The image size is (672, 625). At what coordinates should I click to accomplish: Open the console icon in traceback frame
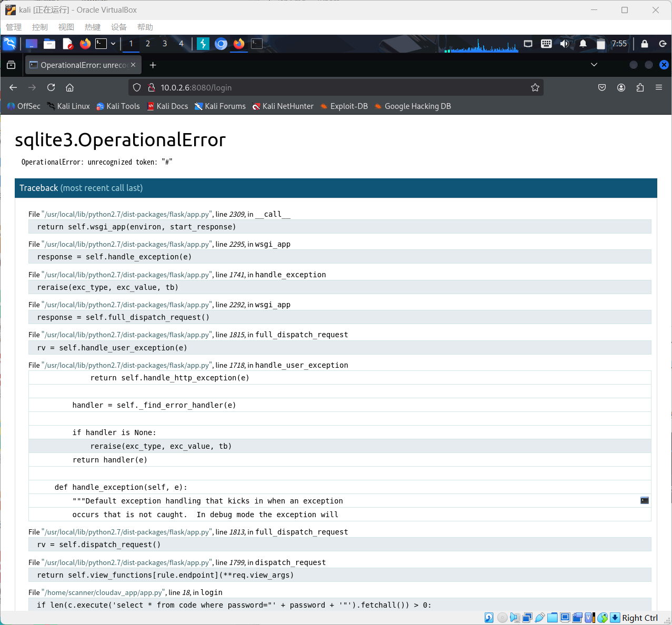click(644, 500)
